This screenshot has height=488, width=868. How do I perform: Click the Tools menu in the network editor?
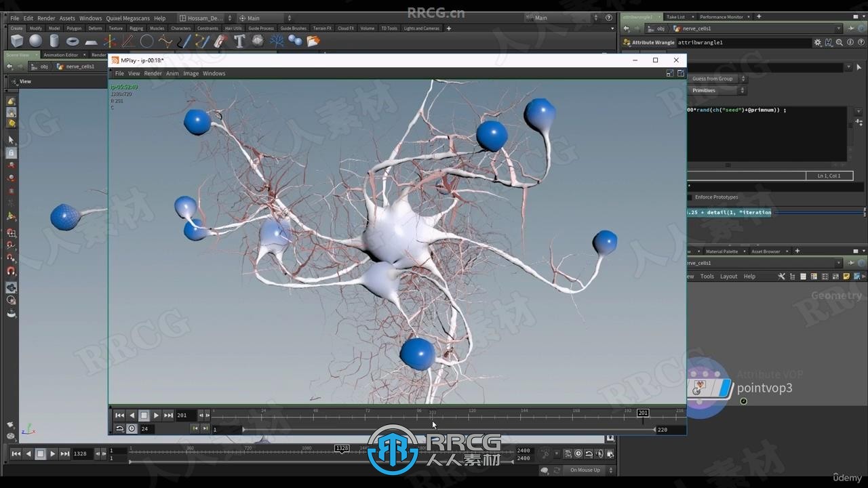pyautogui.click(x=707, y=277)
